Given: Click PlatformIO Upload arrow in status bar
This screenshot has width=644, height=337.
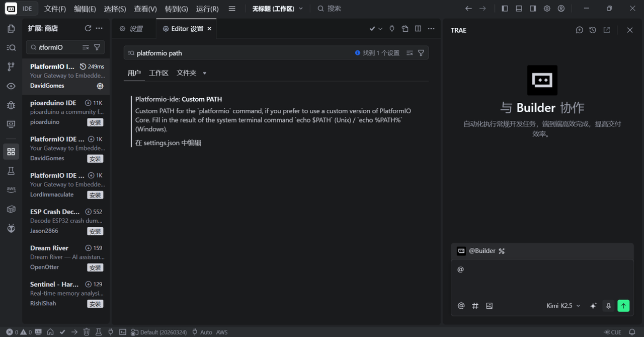Looking at the screenshot, I should [x=74, y=332].
